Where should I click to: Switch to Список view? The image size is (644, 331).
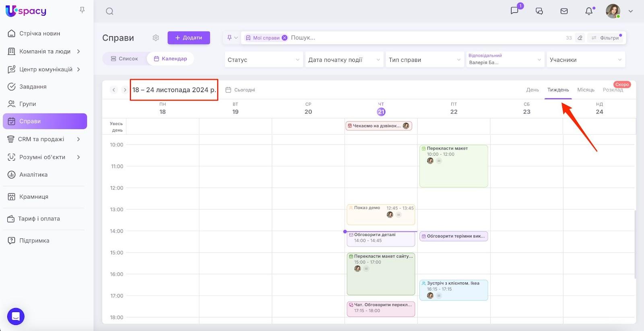click(x=124, y=59)
